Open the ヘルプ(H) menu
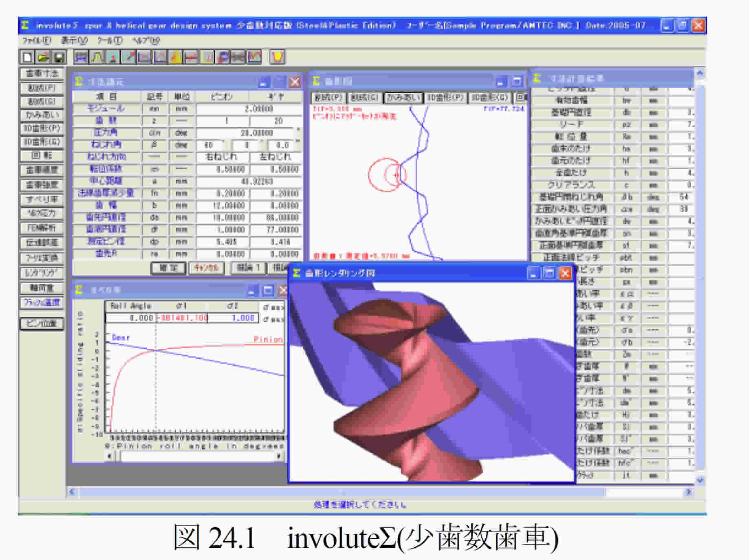Viewport: 749px width, 560px height. 146,40
